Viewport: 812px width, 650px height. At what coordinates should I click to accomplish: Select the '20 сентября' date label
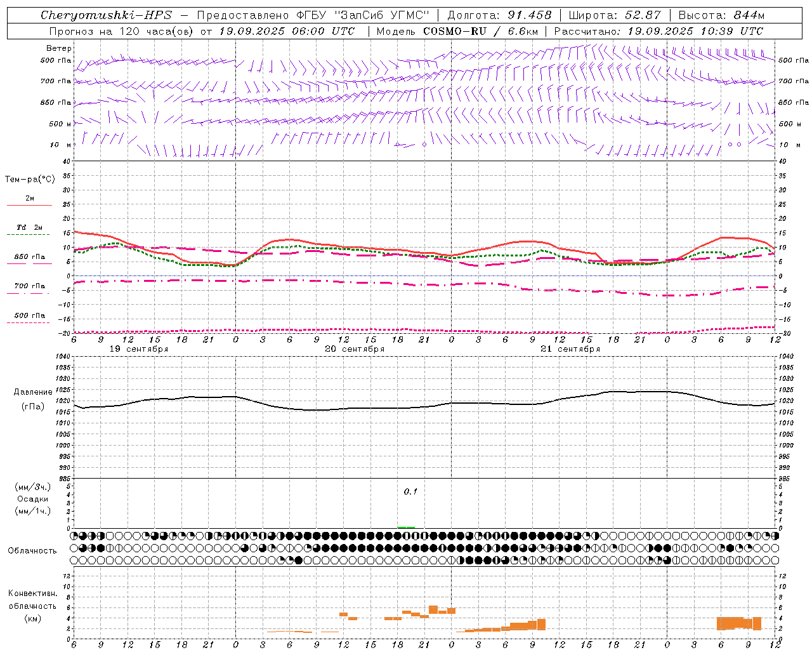(x=355, y=349)
